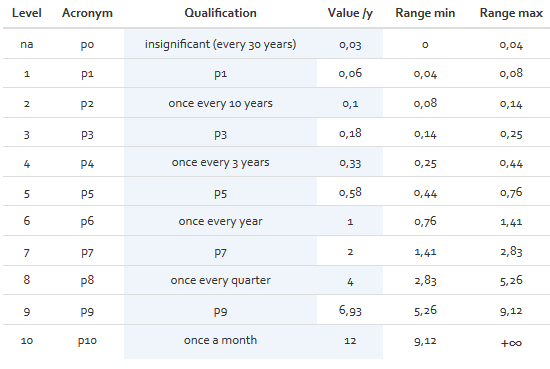The height and width of the screenshot is (369, 550).
Task: Click the 'once every year' qualification field
Action: pos(220,221)
